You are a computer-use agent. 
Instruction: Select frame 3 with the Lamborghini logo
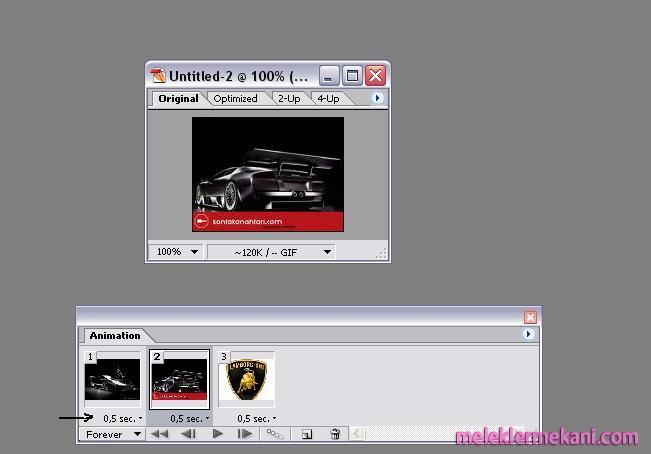(246, 379)
